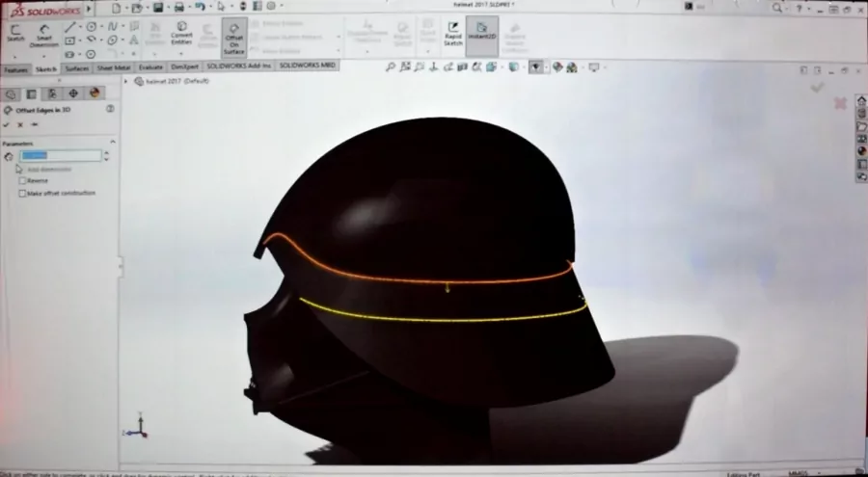Image resolution: width=868 pixels, height=477 pixels.
Task: Select the Spline sketch tool
Action: click(x=113, y=27)
